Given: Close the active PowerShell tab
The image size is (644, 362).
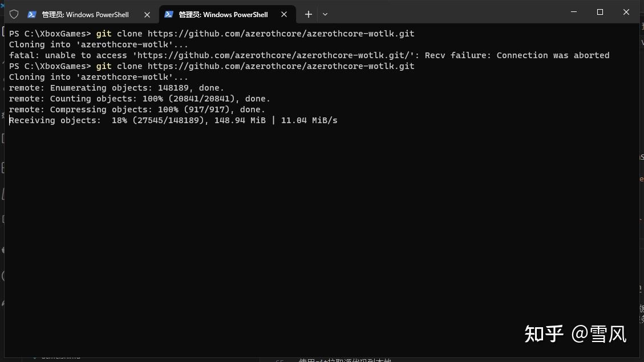Looking at the screenshot, I should [x=284, y=14].
